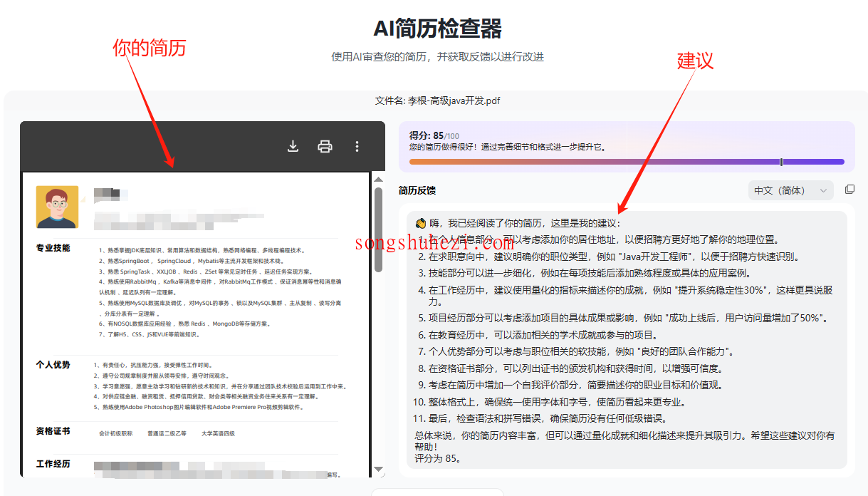Click the 资格证书 section heading
This screenshot has height=496, width=868.
click(x=53, y=431)
